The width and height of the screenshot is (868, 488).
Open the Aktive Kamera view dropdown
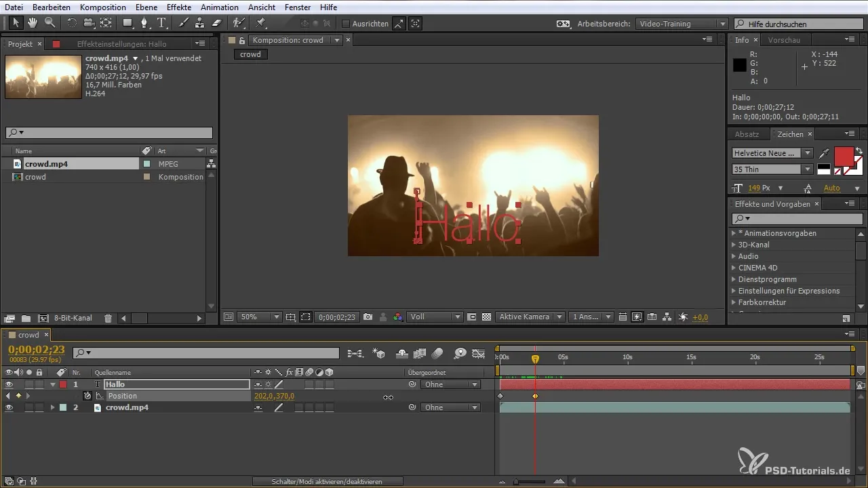point(530,317)
